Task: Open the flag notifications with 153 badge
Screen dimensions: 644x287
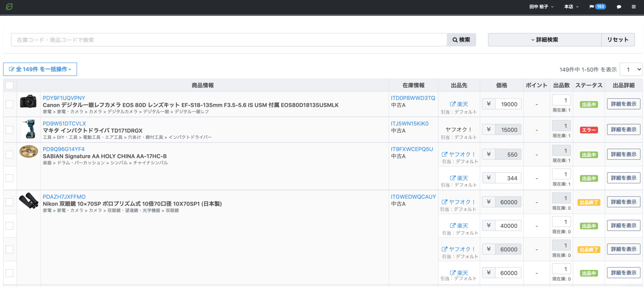Action: [597, 7]
